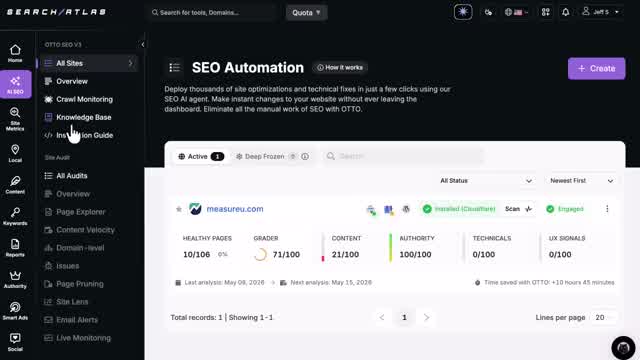Click the Deep Frozen info icon
The width and height of the screenshot is (640, 360).
coord(305,156)
